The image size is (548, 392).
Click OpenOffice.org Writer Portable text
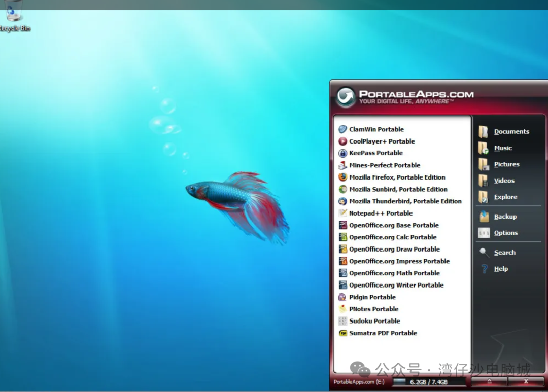pyautogui.click(x=396, y=285)
